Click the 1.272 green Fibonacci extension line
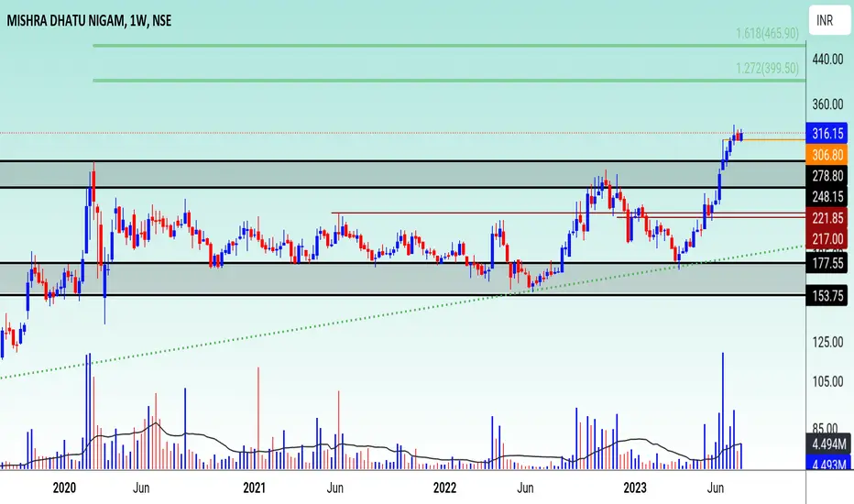Viewport: 854px width, 504px height. coord(449,81)
